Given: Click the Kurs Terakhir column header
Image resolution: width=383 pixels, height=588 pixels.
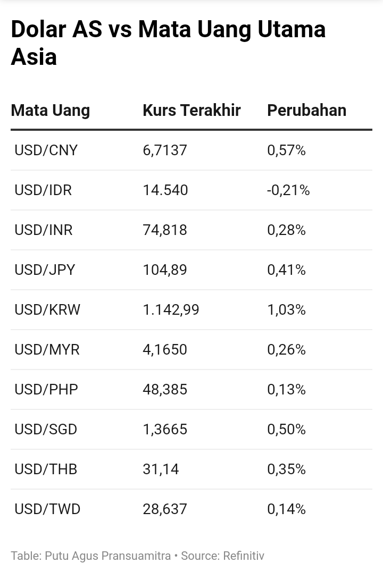Looking at the screenshot, I should (x=191, y=110).
